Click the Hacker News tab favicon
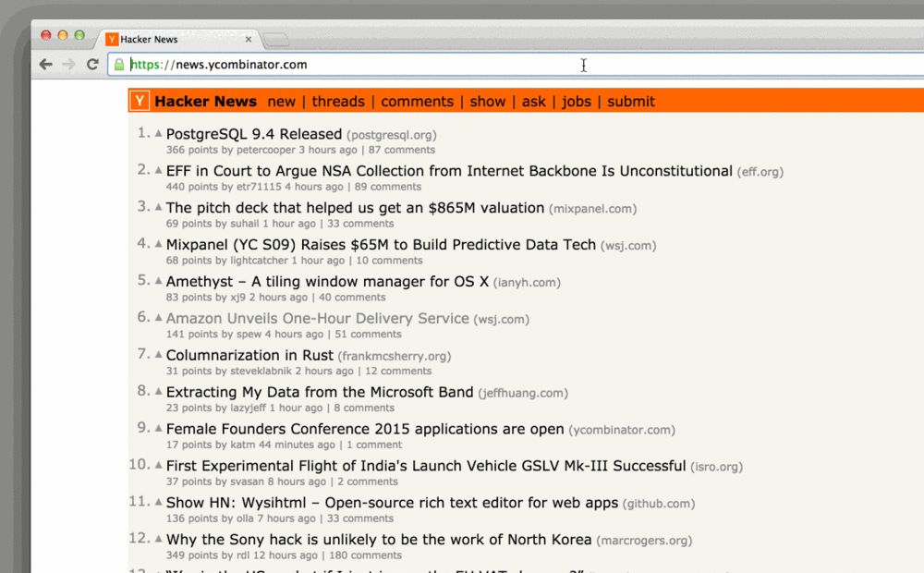 pos(112,40)
